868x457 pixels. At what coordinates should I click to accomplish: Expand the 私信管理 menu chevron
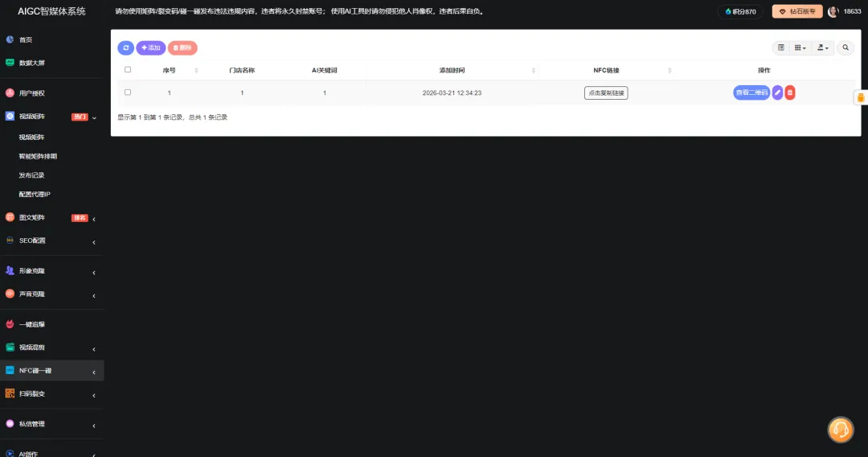tap(94, 426)
